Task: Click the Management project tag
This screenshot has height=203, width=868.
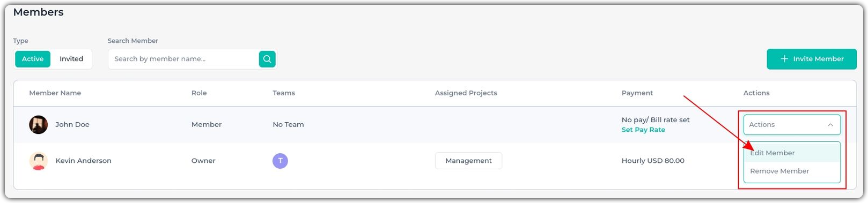Action: (x=468, y=161)
